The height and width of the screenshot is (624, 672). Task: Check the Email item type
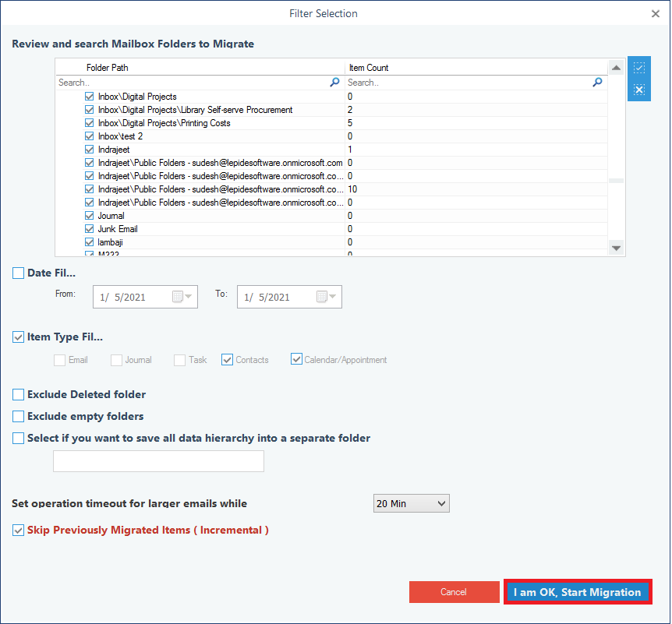click(x=59, y=360)
